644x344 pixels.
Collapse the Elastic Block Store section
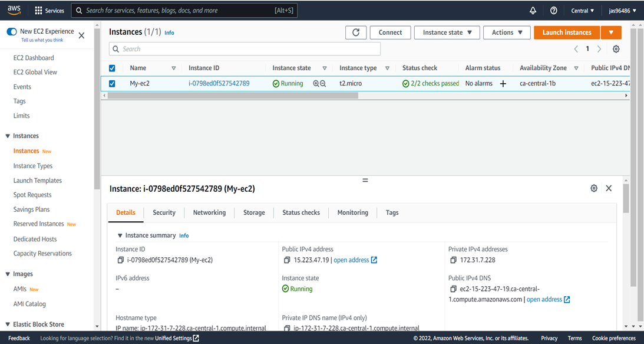(x=8, y=325)
